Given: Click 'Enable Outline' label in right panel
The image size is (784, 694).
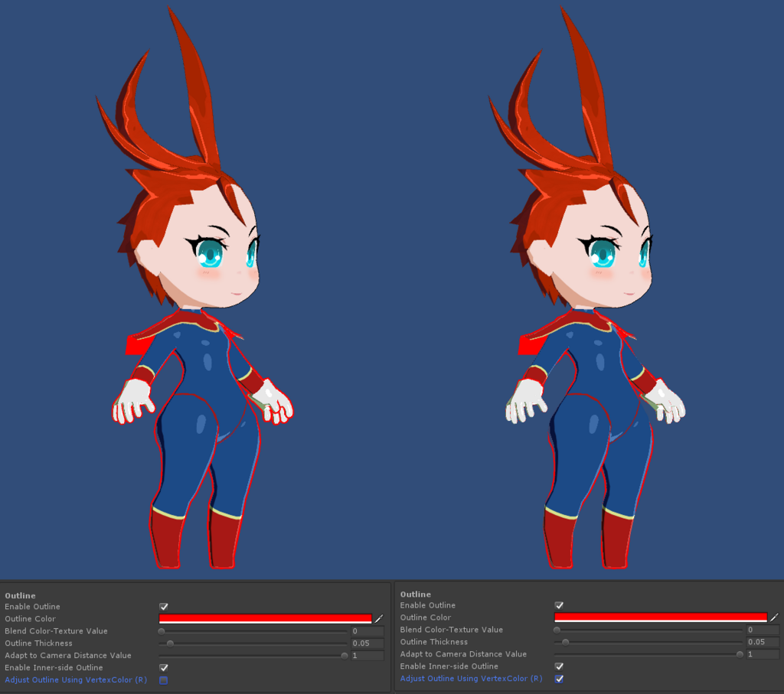Looking at the screenshot, I should 427,605.
